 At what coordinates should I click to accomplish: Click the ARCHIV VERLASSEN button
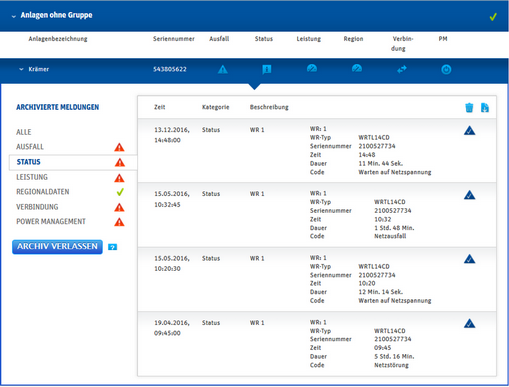point(57,247)
